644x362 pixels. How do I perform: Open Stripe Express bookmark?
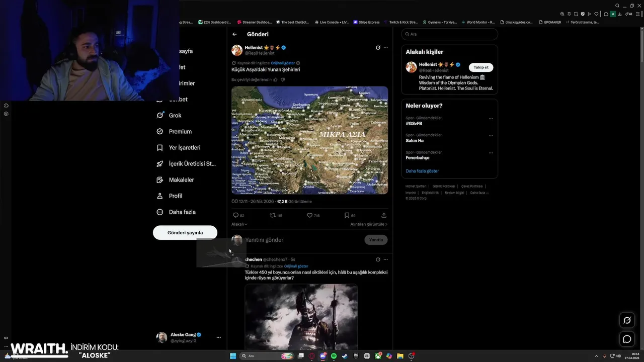[x=366, y=22]
